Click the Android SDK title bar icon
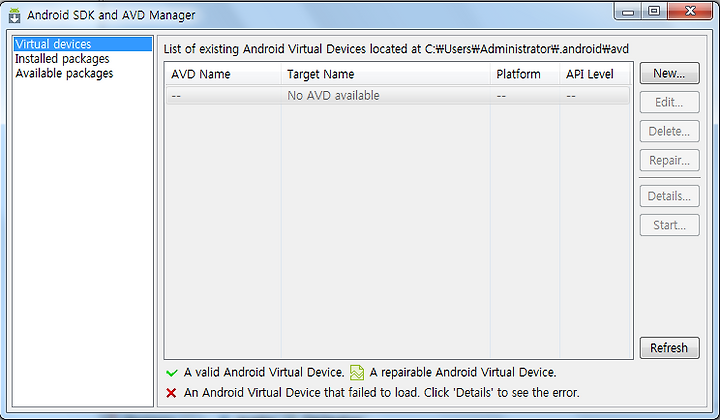This screenshot has width=720, height=420. click(15, 15)
